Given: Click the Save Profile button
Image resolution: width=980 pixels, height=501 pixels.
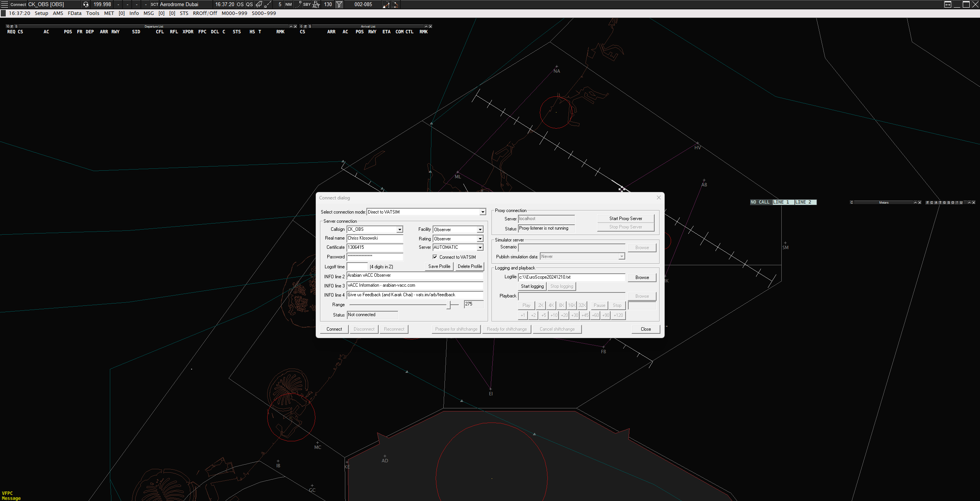Looking at the screenshot, I should [439, 266].
